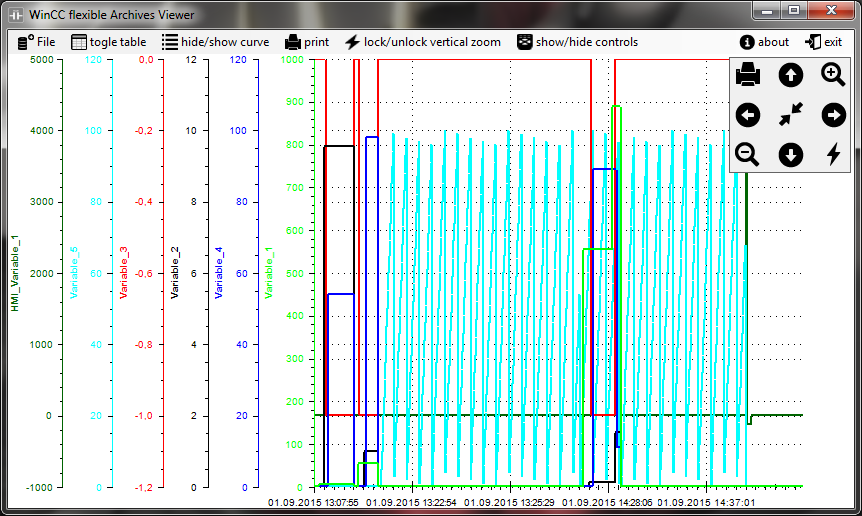Click the printer icon in the controls panel
Screen dimensions: 862x516
click(748, 74)
